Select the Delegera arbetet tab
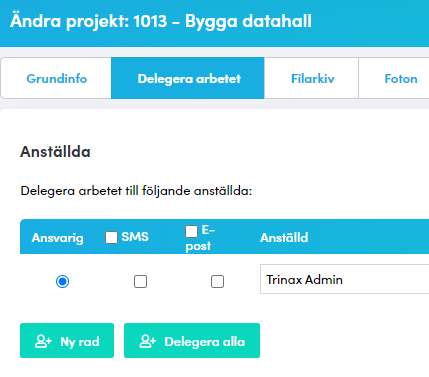The image size is (429, 377). 188,78
